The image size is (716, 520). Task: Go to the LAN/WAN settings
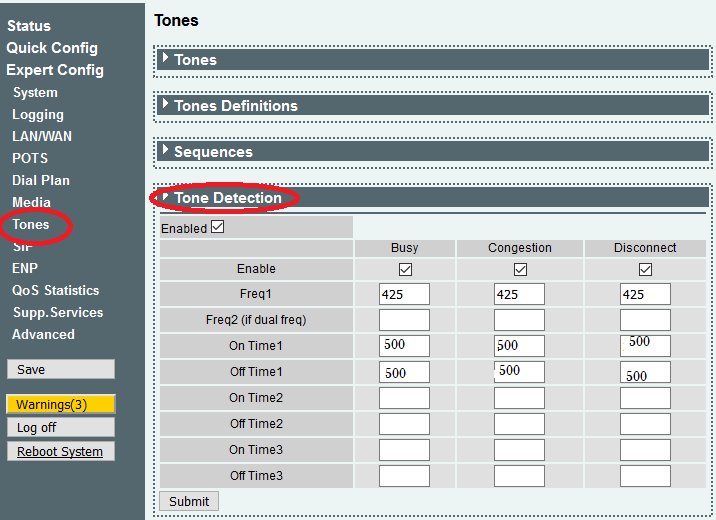tap(41, 137)
